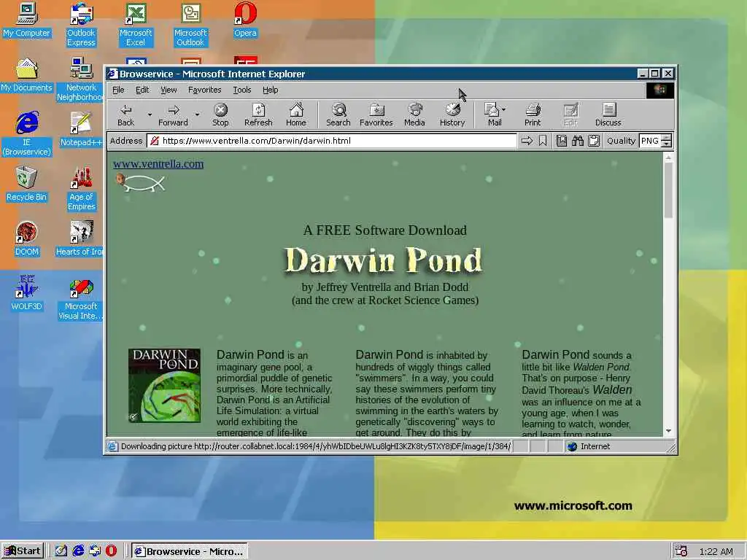Screen dimensions: 747x560
Task: Open the Tools menu
Action: click(242, 90)
